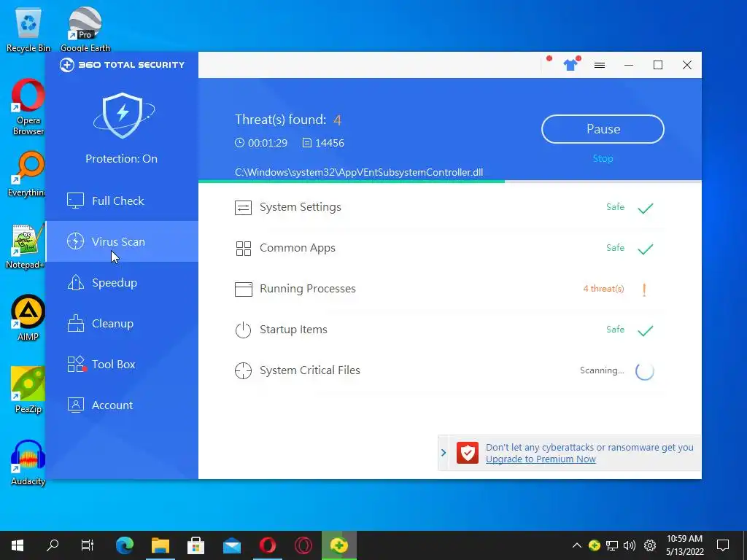Screen dimensions: 747x560
Task: Select the Audacity desktop shortcut
Action: (28, 462)
